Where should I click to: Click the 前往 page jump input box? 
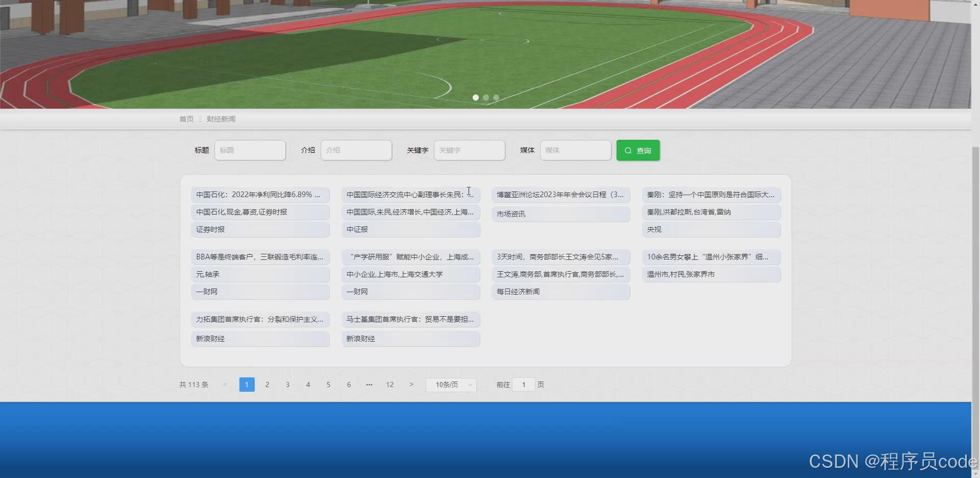524,385
